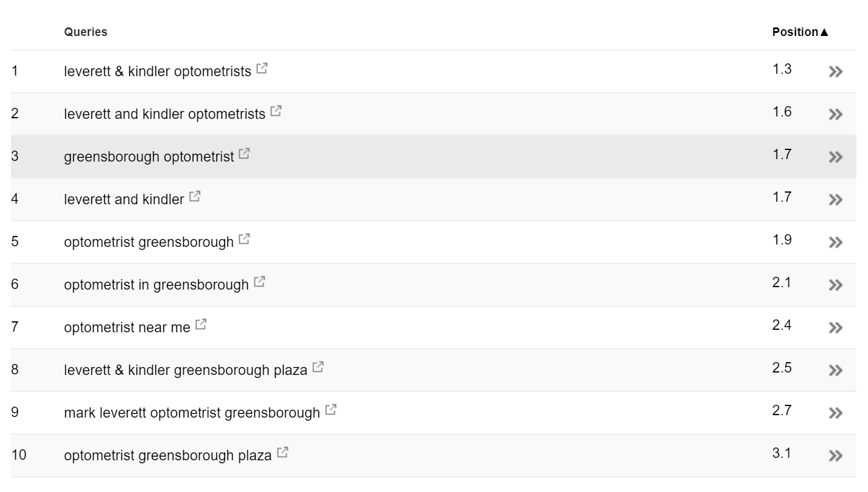Open external link icon beside 'leverett and kindler optometrists'
The width and height of the screenshot is (868, 492).
(276, 112)
